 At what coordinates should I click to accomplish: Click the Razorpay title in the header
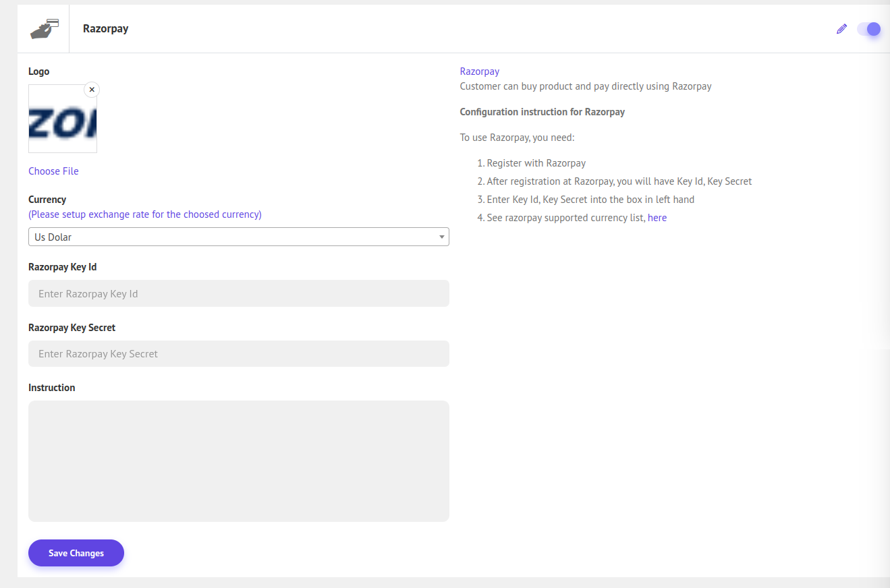[x=105, y=29]
